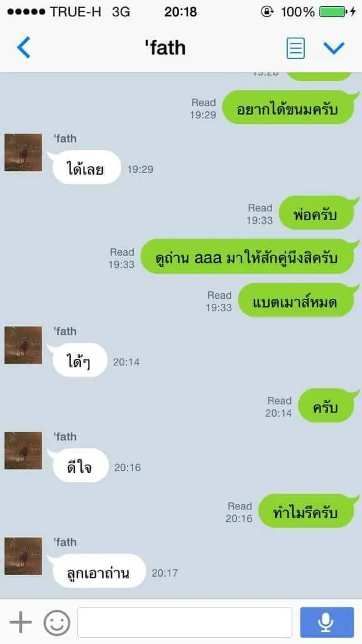Open 'fath avatar beside ได้เลย message

pos(23,152)
